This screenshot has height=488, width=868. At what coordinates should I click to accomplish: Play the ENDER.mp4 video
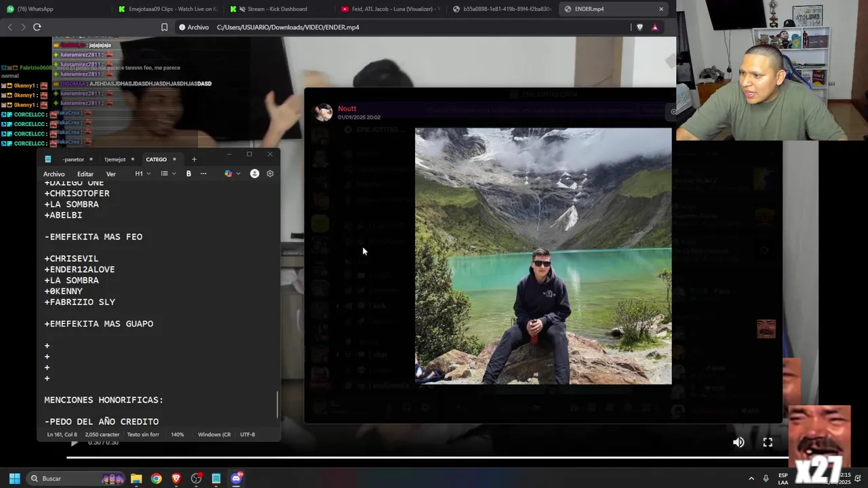tap(75, 443)
